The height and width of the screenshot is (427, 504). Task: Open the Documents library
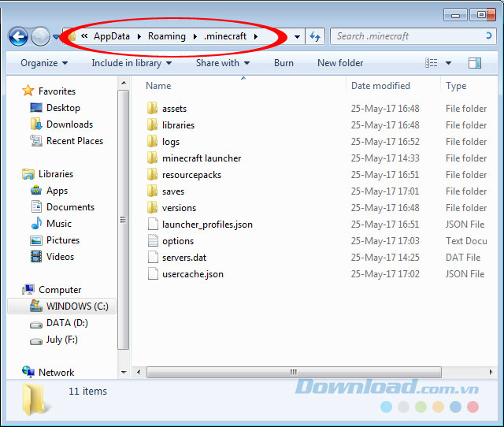click(63, 207)
